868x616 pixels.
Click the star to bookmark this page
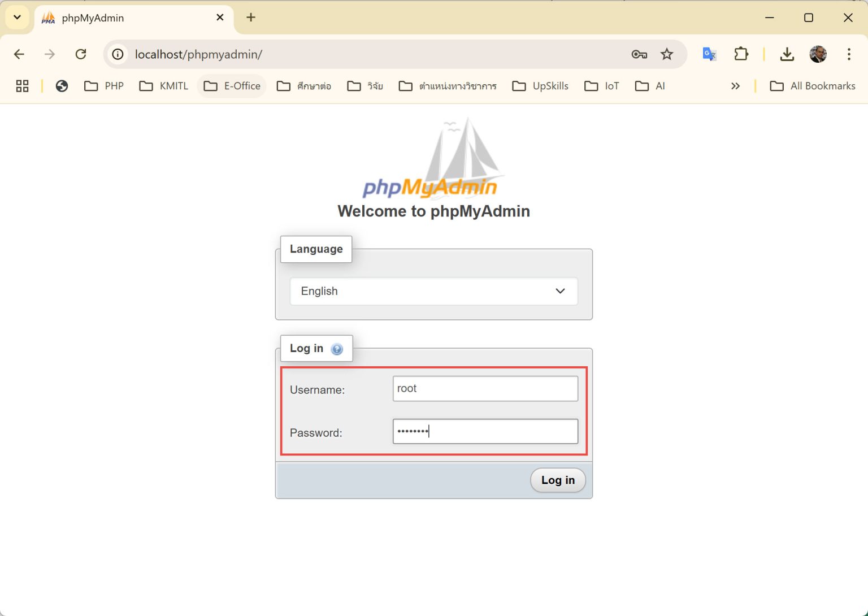tap(667, 54)
